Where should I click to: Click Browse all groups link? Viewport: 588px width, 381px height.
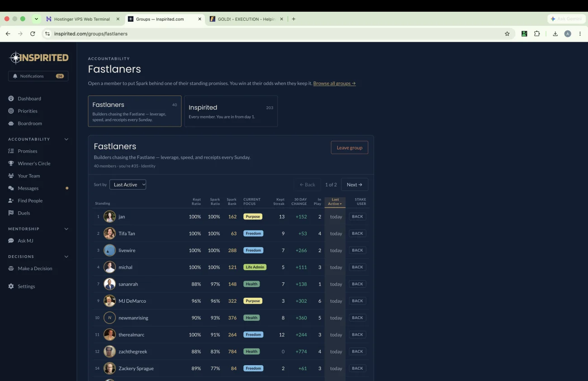[334, 83]
